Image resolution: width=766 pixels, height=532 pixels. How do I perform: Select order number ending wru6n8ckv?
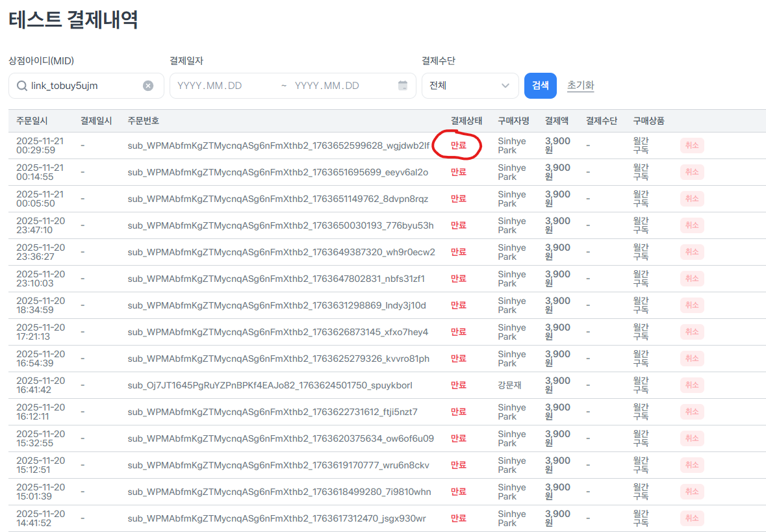(279, 465)
